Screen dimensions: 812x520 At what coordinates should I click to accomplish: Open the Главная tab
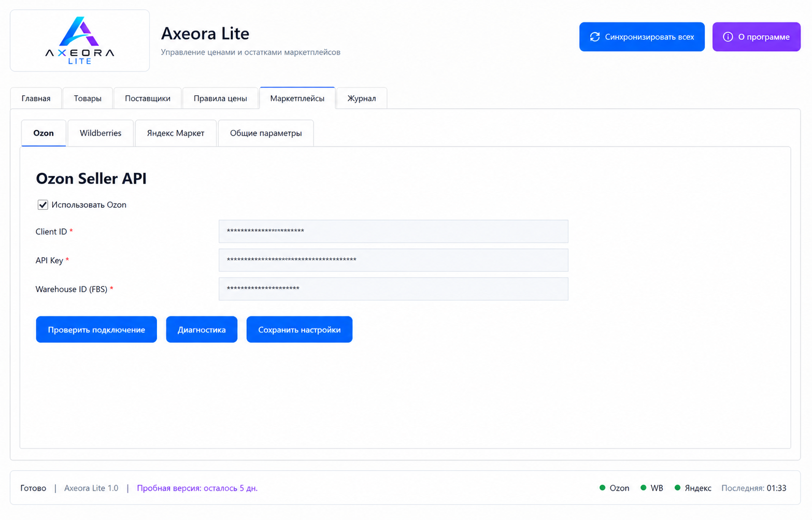pos(36,98)
